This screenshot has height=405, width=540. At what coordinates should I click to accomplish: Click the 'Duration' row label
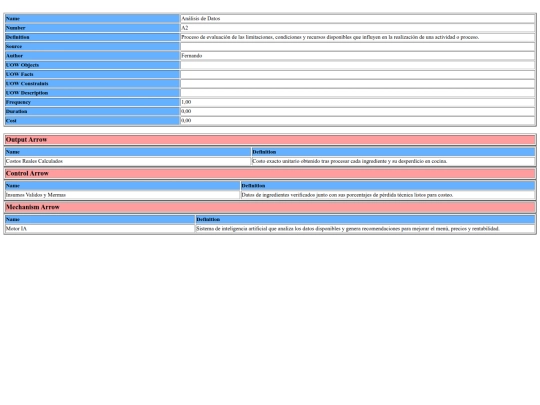[x=17, y=112]
